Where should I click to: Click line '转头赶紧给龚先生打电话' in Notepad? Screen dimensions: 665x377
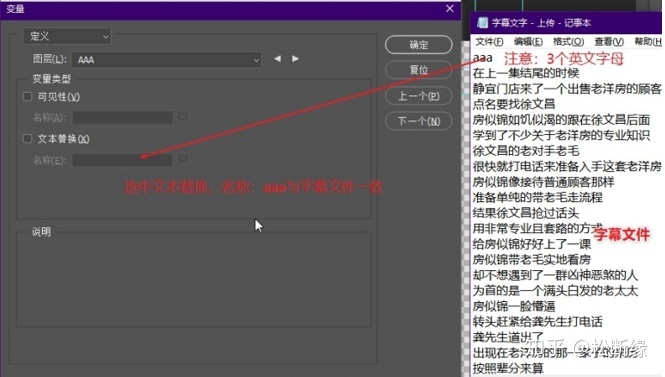coord(538,321)
